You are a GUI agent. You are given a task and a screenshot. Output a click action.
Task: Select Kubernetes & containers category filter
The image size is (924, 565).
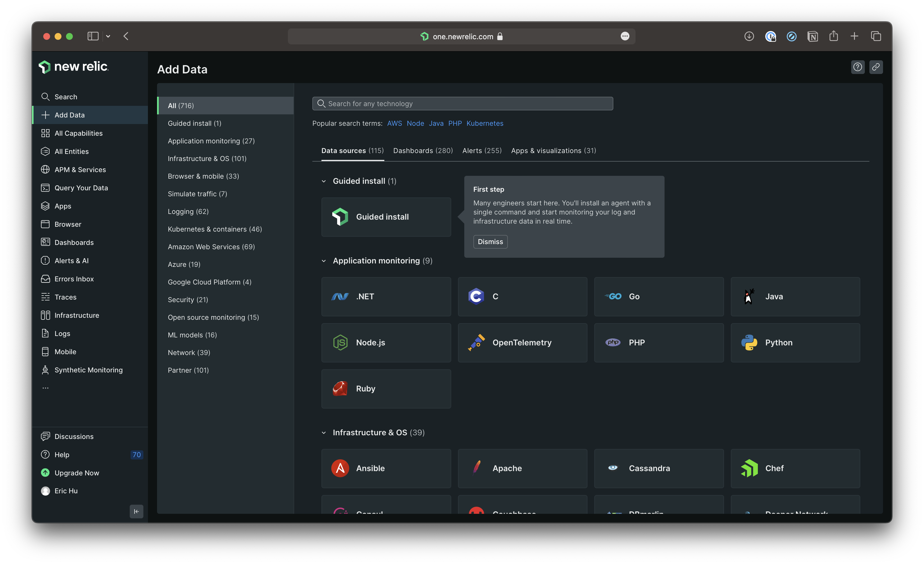(214, 229)
